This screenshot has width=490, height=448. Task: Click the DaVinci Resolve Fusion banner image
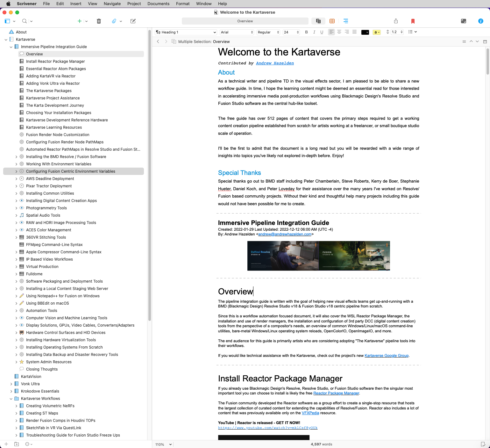pos(319,256)
